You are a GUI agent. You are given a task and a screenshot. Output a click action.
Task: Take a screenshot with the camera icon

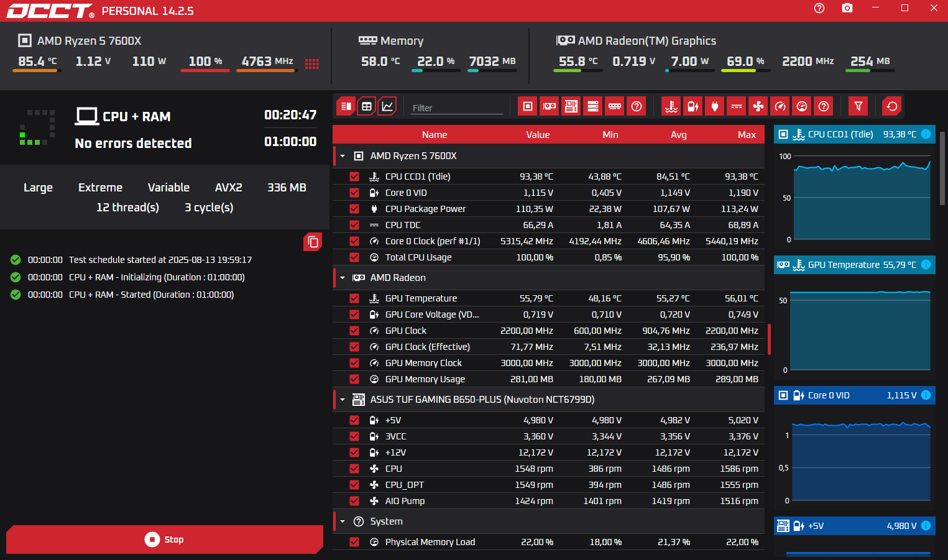(847, 8)
